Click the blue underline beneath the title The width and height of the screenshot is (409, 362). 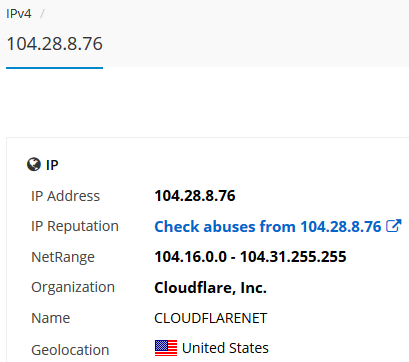coord(54,68)
